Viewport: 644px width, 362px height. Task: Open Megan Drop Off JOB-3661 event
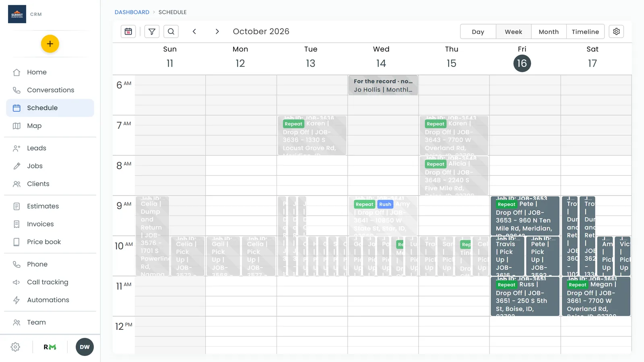click(x=596, y=296)
